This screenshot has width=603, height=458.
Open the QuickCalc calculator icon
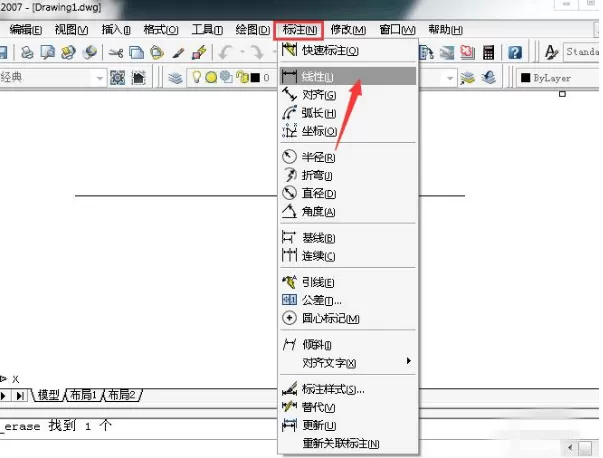[488, 52]
